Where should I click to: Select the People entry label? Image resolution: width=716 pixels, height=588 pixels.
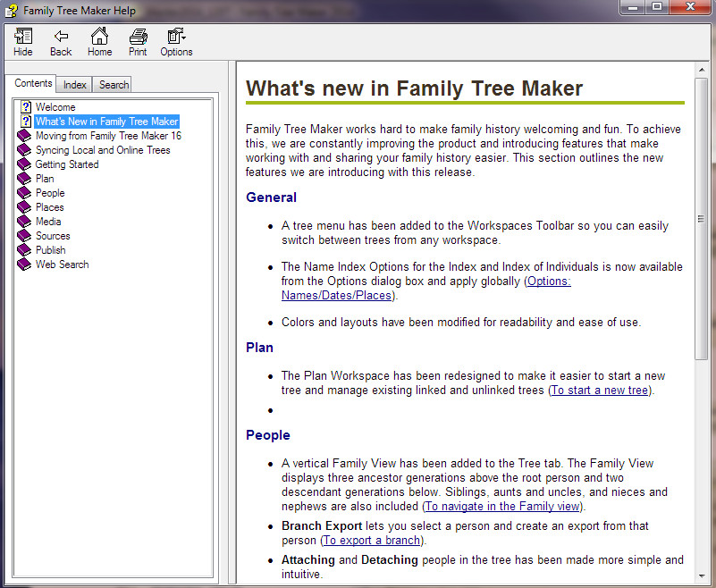[x=50, y=193]
